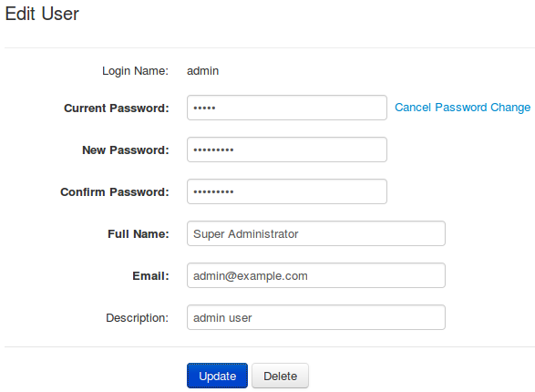Select the Confirm Password label text

click(115, 192)
